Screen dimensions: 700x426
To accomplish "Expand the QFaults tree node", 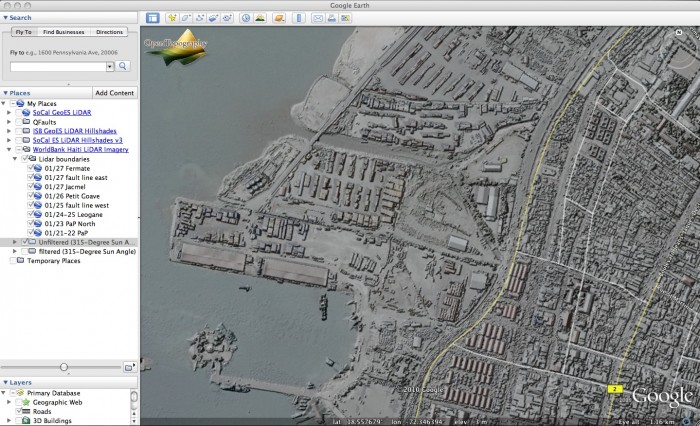I will click(x=8, y=122).
